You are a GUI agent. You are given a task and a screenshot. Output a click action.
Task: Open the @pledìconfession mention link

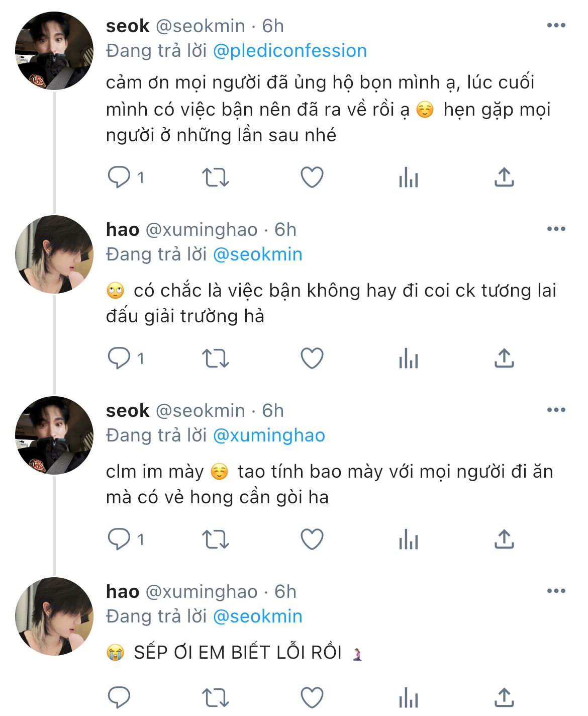pyautogui.click(x=290, y=51)
